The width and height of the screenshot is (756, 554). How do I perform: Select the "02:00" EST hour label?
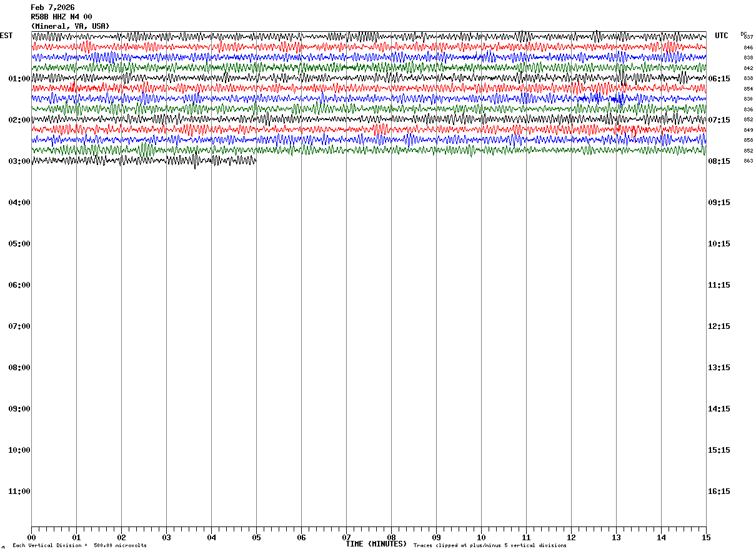tap(19, 120)
